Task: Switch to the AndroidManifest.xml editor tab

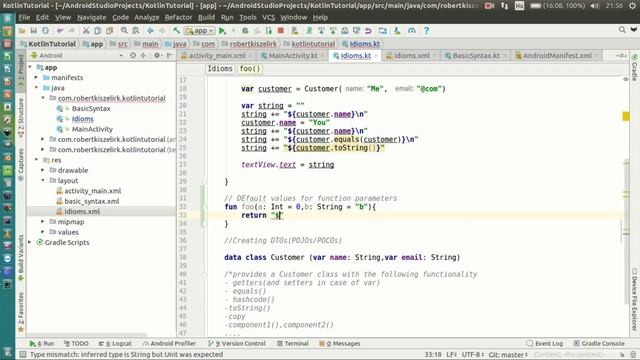Action: point(557,56)
